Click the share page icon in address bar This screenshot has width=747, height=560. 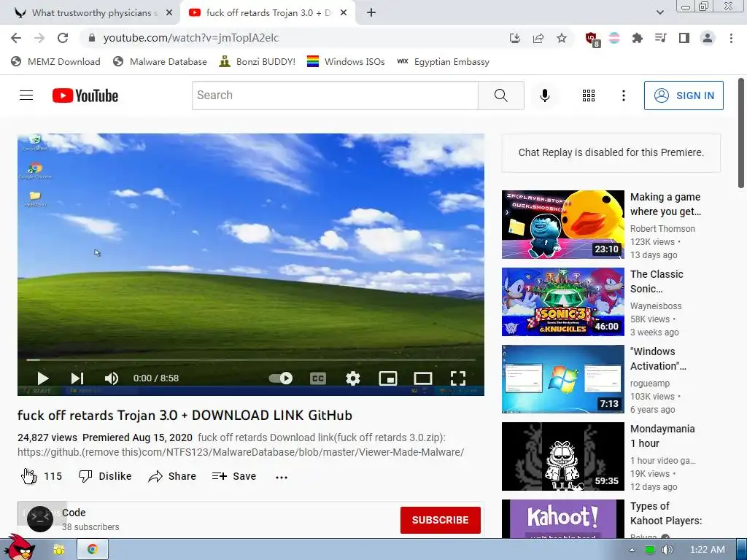click(538, 38)
